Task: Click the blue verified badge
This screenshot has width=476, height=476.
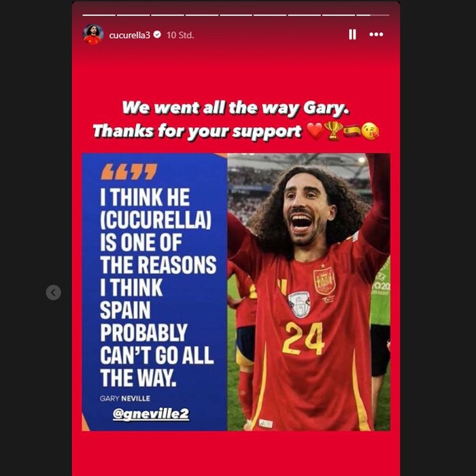Action: coord(157,35)
